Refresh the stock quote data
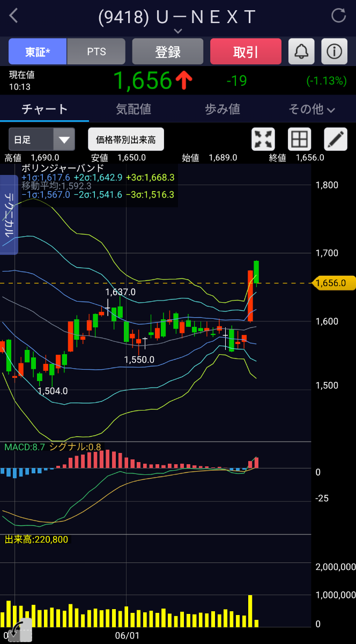Image resolution: width=356 pixels, height=644 pixels. click(339, 16)
